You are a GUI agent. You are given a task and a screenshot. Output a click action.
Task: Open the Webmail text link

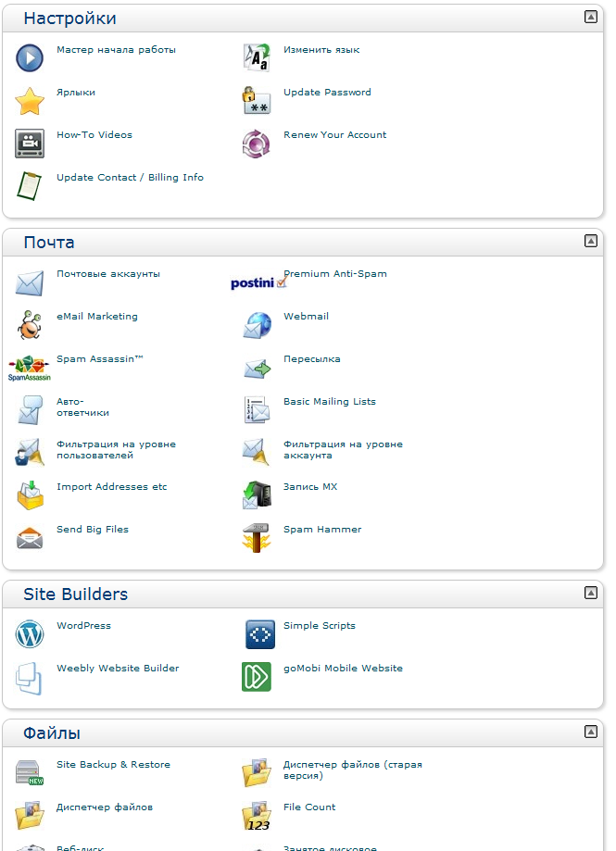306,317
